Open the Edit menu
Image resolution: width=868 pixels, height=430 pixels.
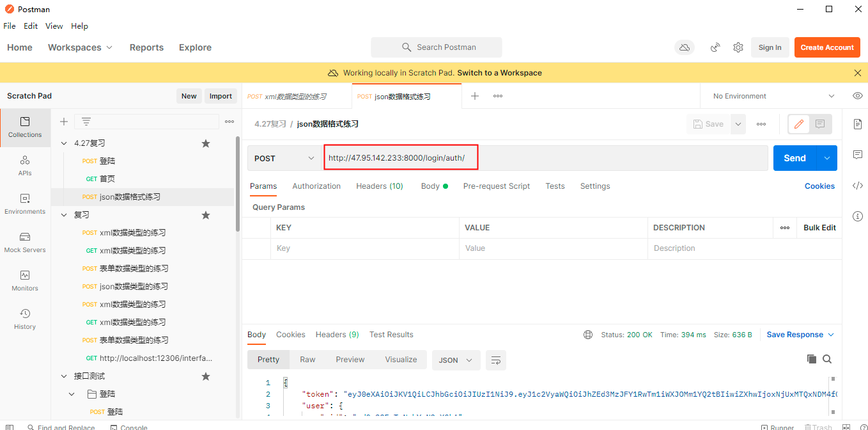pyautogui.click(x=31, y=26)
